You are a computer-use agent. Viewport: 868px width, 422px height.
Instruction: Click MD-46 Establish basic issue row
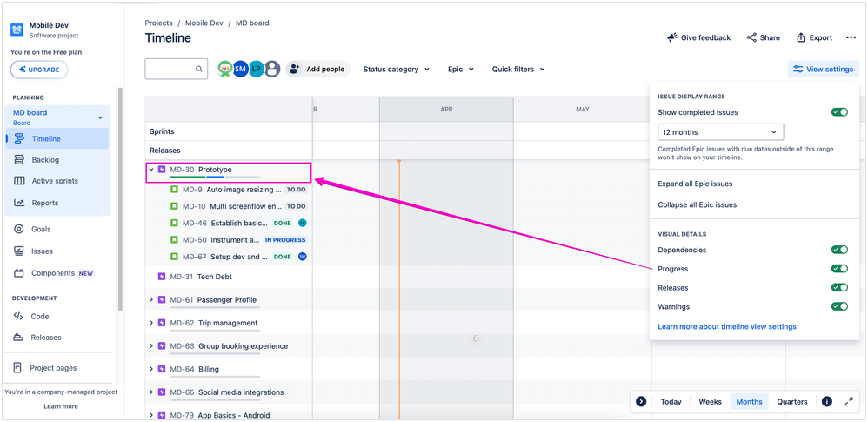pyautogui.click(x=229, y=224)
